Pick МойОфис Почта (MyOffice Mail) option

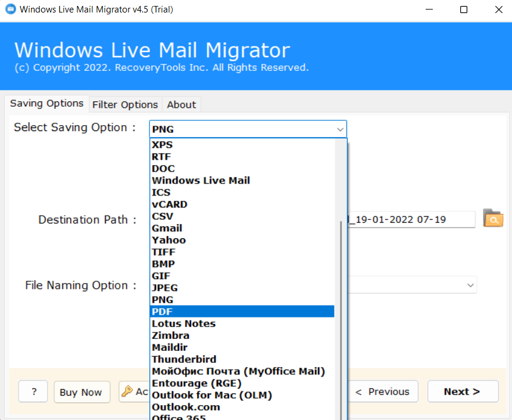point(242,371)
